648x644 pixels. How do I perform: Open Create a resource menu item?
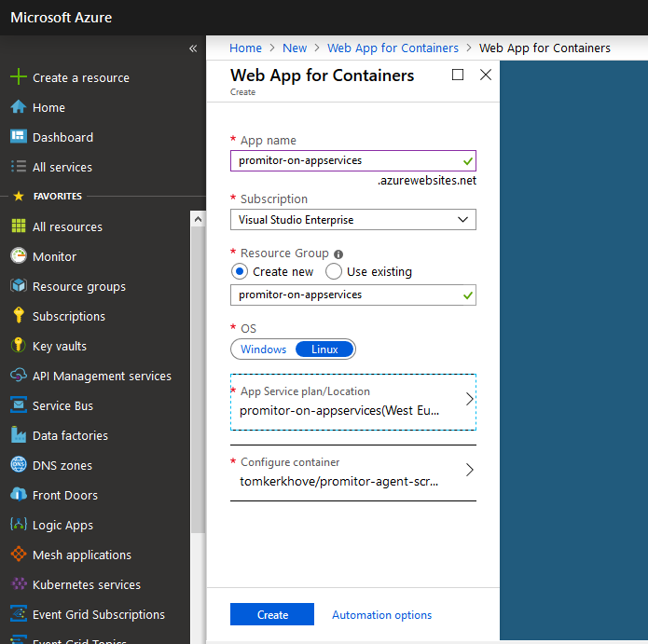(x=81, y=77)
